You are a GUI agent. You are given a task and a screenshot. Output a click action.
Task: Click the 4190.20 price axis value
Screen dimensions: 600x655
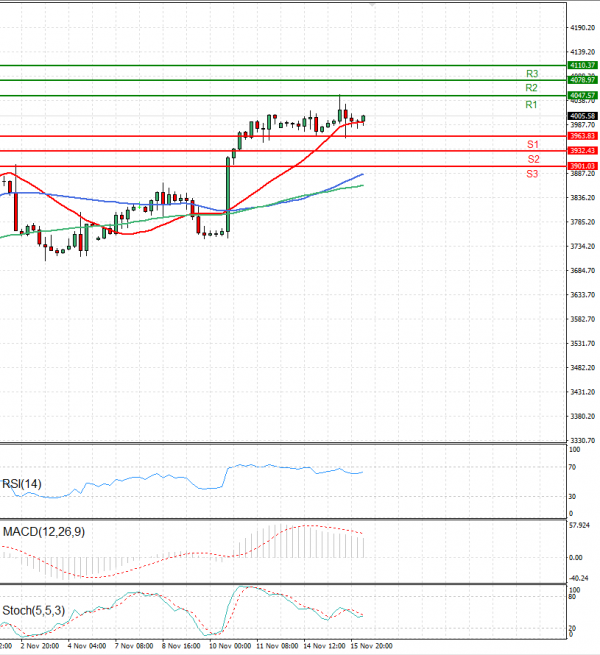(582, 28)
